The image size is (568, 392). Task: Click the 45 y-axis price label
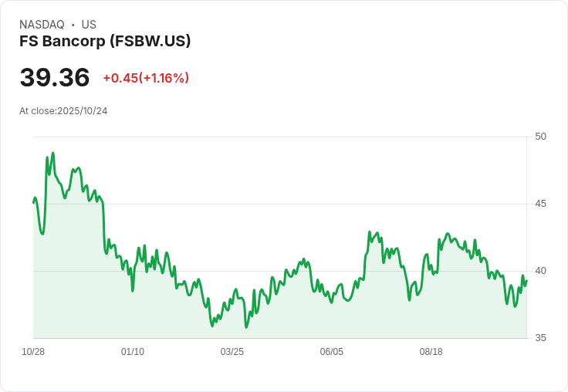click(x=540, y=204)
